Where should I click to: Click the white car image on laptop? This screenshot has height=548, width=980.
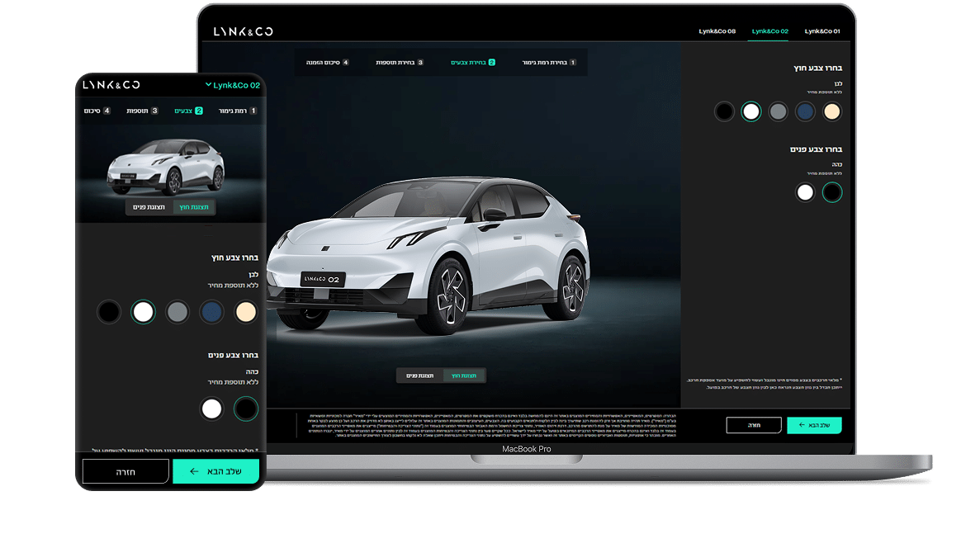click(428, 256)
